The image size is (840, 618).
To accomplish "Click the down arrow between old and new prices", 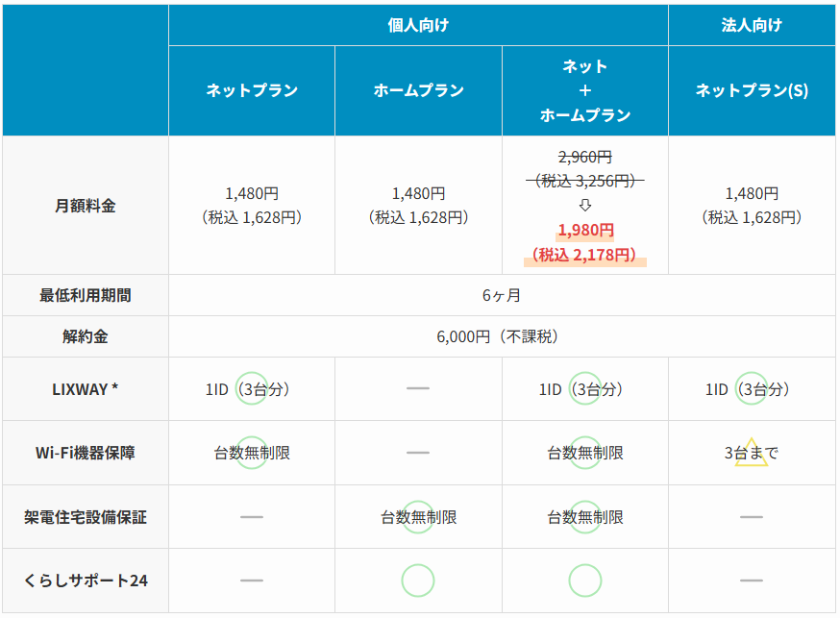I will click(x=585, y=206).
